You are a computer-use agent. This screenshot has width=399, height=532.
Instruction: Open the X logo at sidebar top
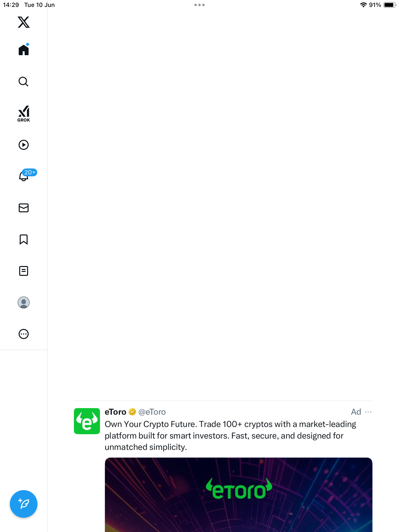[x=24, y=22]
